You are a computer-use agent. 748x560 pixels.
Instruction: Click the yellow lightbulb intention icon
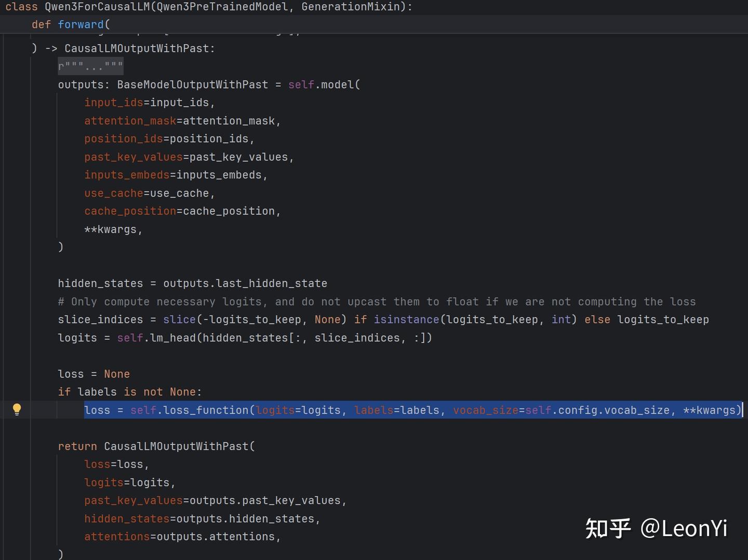(17, 409)
